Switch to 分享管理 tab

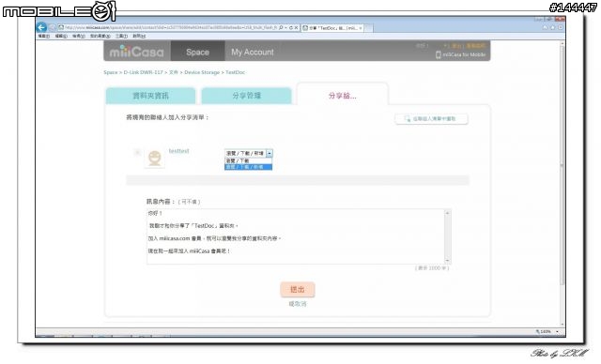[246, 96]
